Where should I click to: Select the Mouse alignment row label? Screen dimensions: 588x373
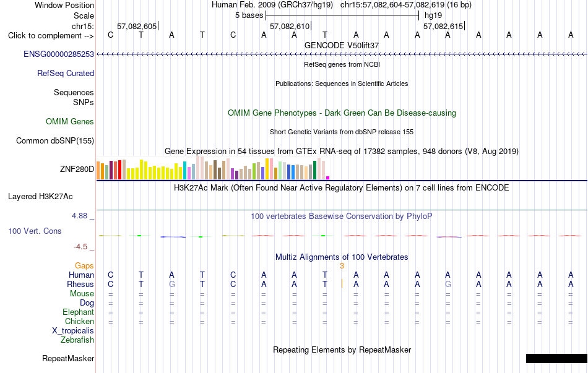(x=82, y=294)
